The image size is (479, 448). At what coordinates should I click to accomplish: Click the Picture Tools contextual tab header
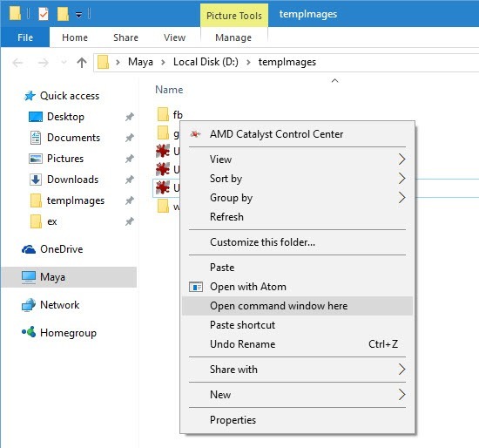coord(234,16)
